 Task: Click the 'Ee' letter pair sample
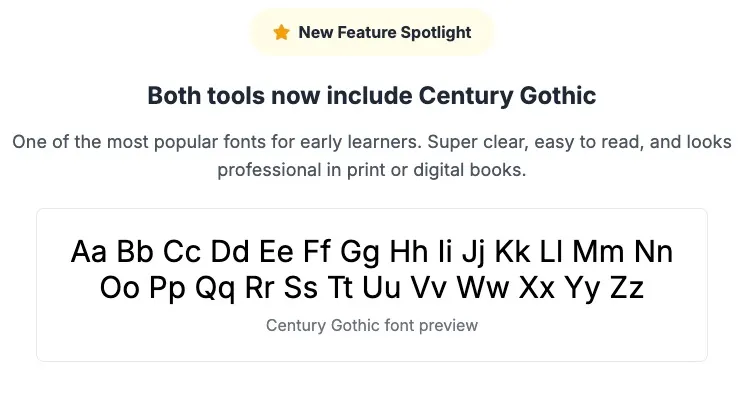[276, 252]
